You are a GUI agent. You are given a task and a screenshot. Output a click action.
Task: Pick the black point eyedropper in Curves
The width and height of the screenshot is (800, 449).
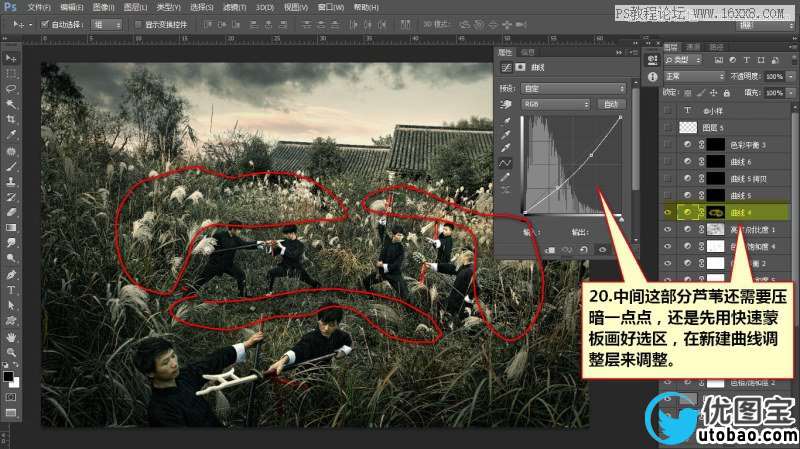coord(506,121)
